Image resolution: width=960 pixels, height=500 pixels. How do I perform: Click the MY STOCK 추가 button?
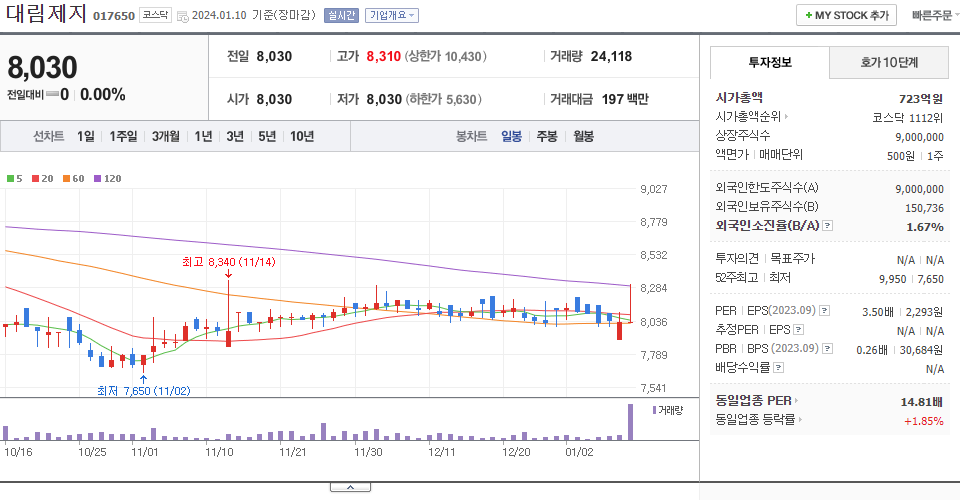(846, 15)
